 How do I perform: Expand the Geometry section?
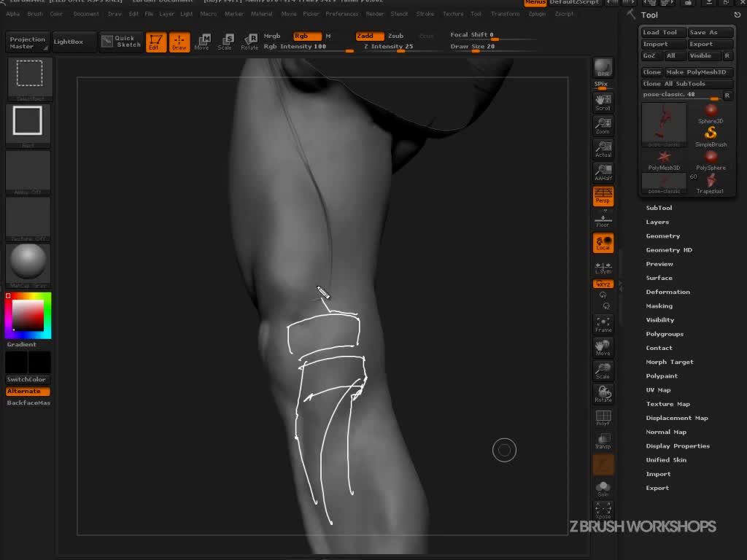pos(662,236)
